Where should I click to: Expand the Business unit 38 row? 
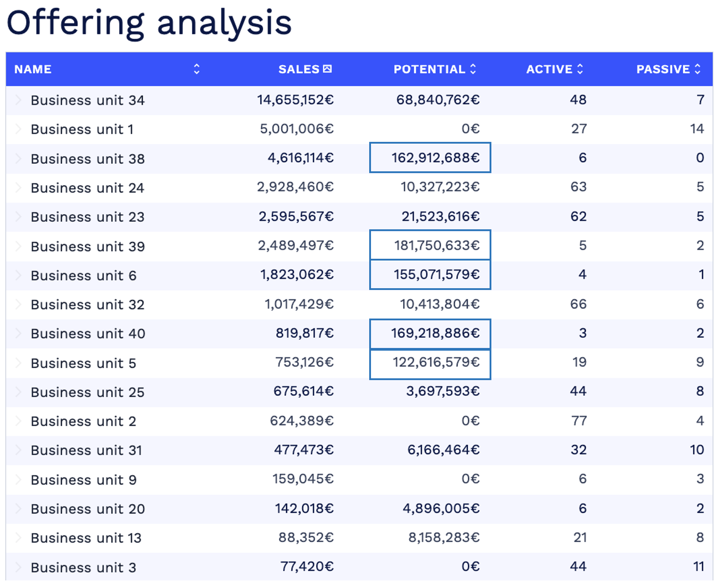(x=18, y=159)
